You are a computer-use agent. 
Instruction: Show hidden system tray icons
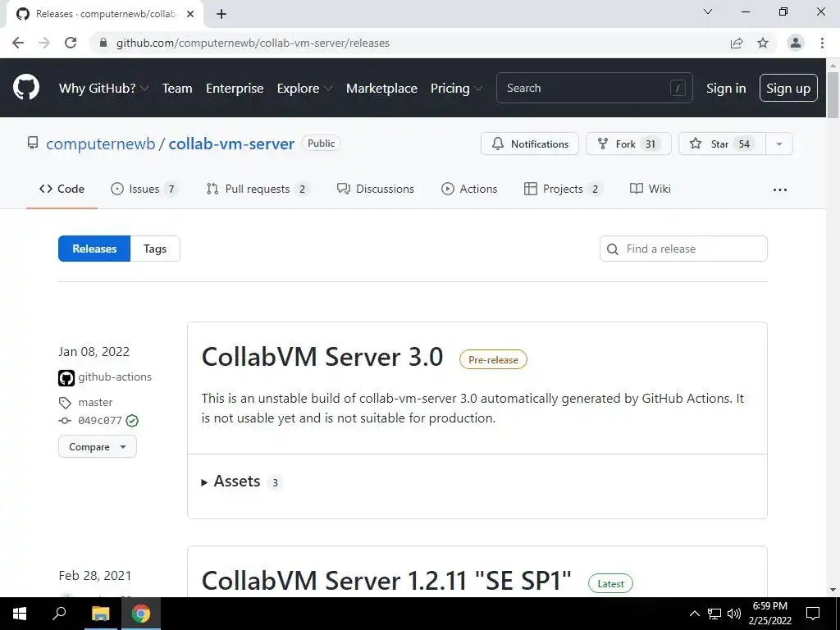tap(694, 614)
